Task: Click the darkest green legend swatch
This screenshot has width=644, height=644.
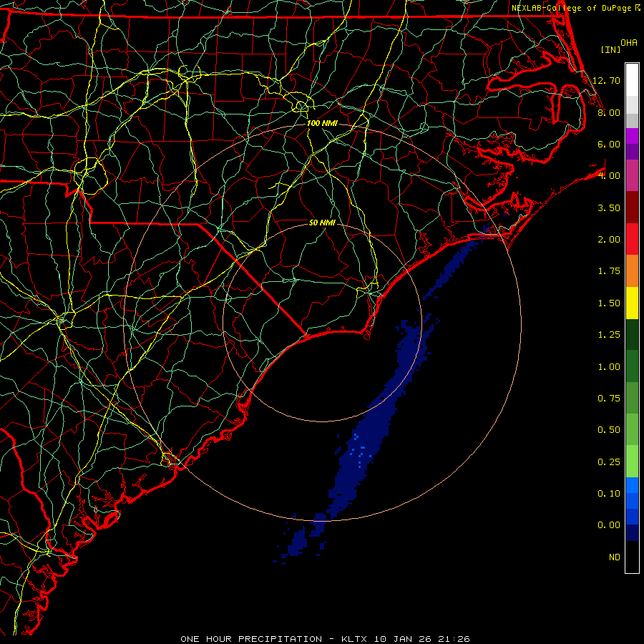Action: click(632, 334)
